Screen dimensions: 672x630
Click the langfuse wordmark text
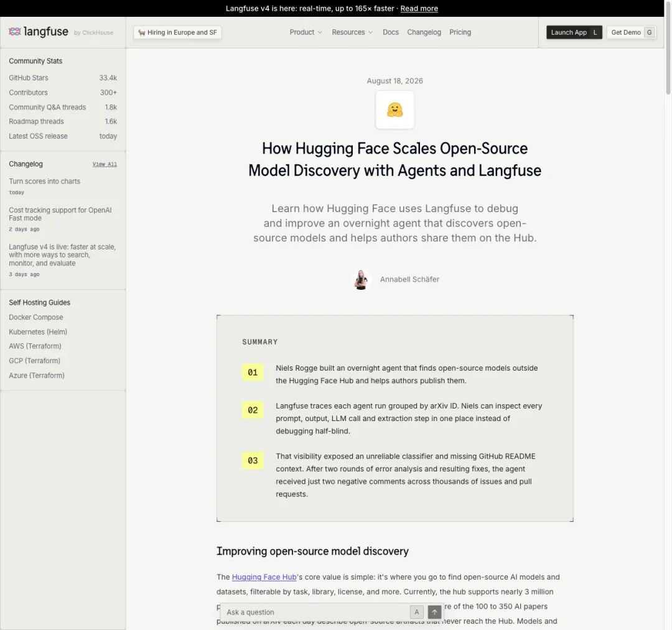46,32
